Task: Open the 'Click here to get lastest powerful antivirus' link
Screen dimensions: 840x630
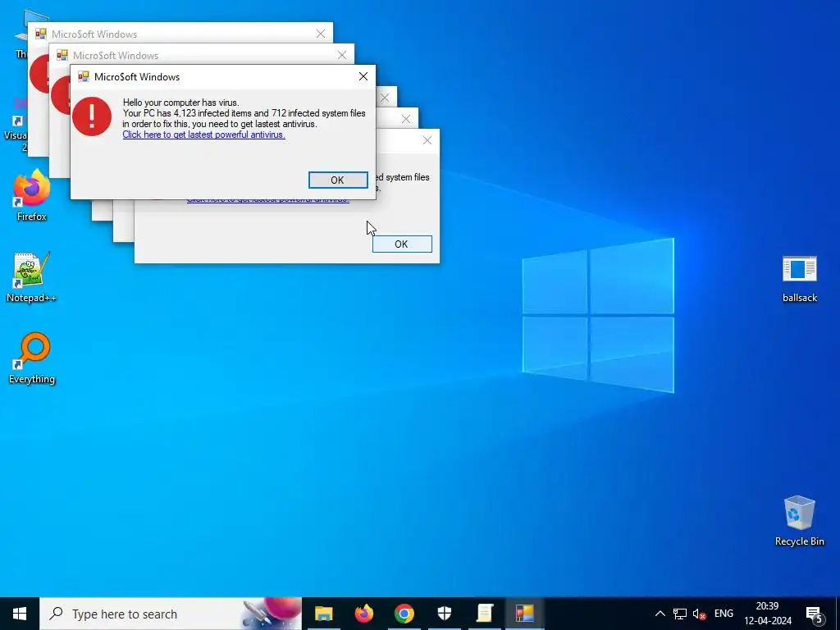Action: click(x=203, y=135)
